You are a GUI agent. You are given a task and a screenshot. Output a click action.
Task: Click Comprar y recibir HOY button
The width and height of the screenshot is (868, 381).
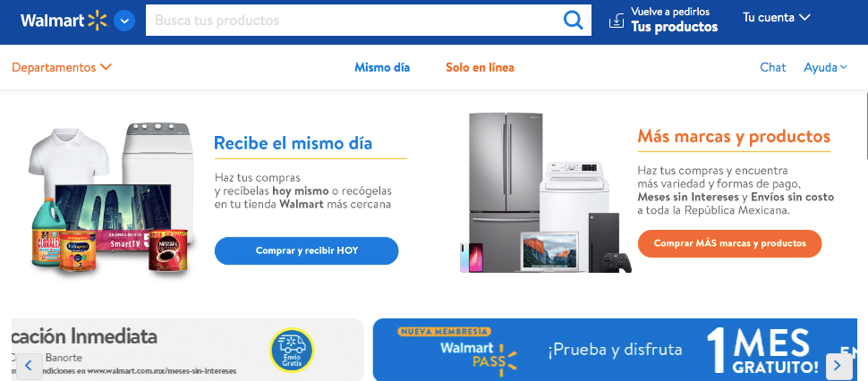click(x=307, y=250)
